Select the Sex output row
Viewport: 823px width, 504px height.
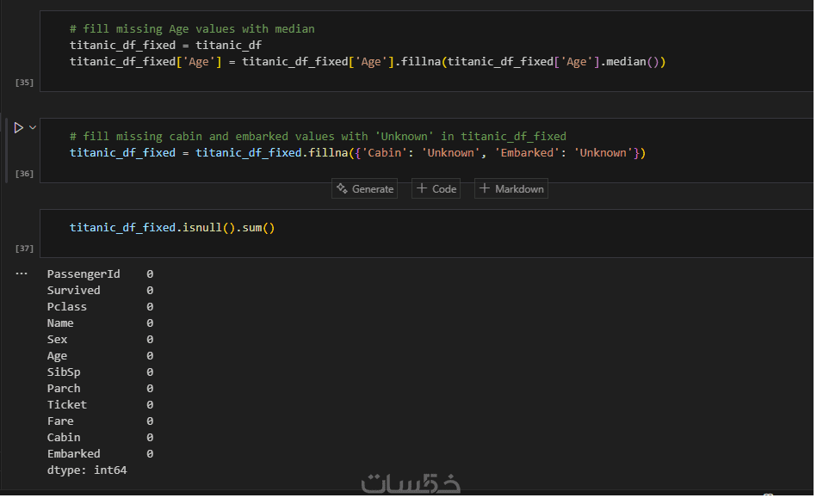[x=100, y=340]
